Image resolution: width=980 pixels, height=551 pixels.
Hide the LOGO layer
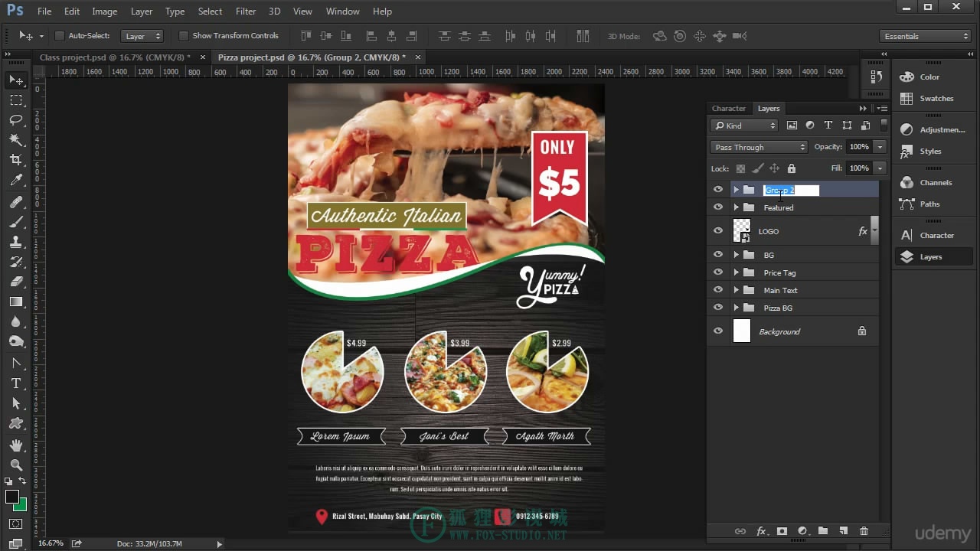pos(718,231)
